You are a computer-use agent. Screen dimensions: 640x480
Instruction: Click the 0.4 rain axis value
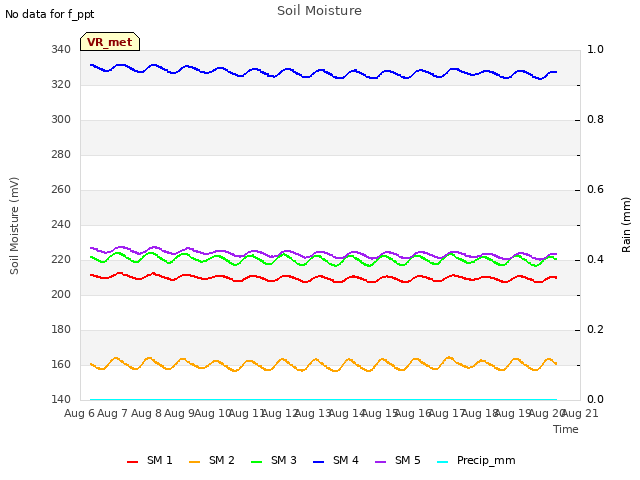(x=595, y=260)
